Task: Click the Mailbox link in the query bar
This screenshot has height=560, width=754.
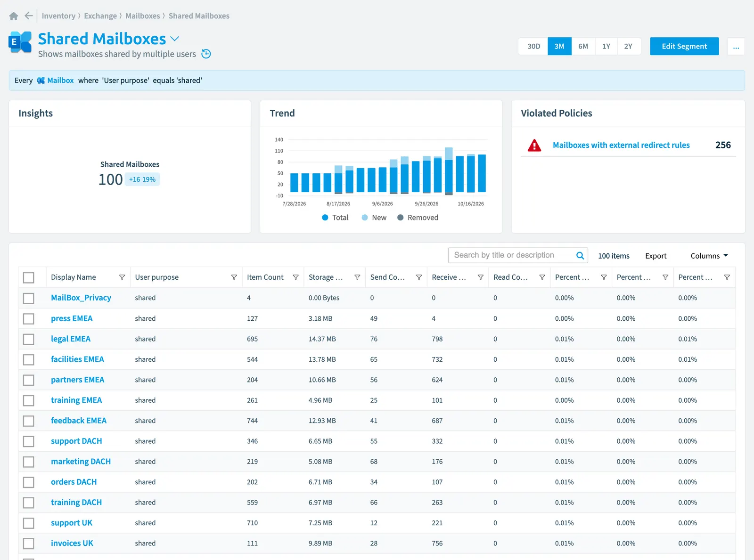Action: tap(60, 81)
